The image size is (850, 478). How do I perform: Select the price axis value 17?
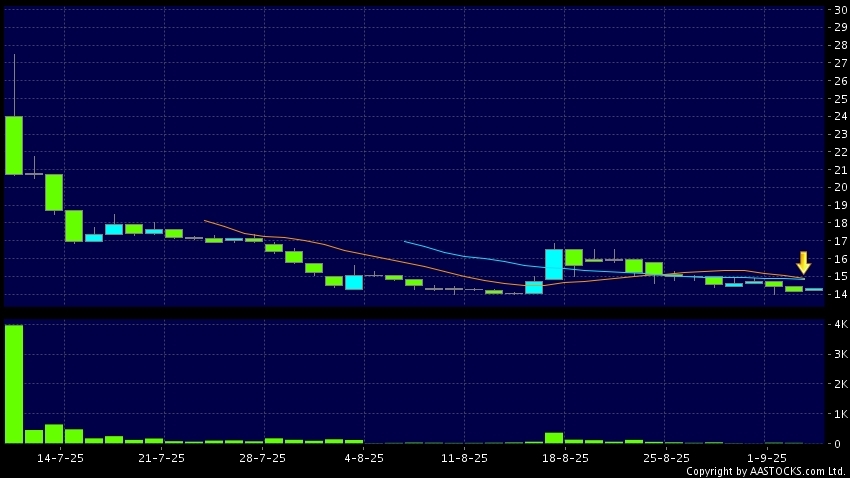click(x=841, y=241)
